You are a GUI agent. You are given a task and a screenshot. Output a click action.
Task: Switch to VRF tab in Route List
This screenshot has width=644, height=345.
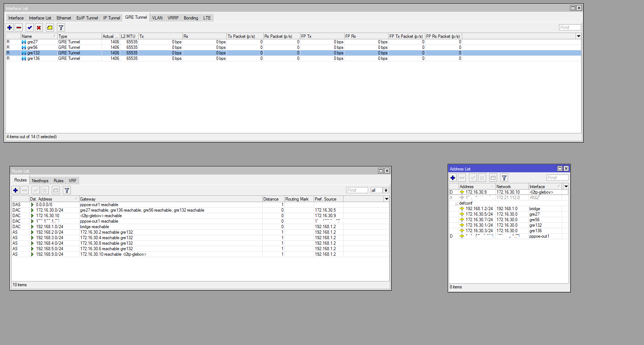click(72, 180)
